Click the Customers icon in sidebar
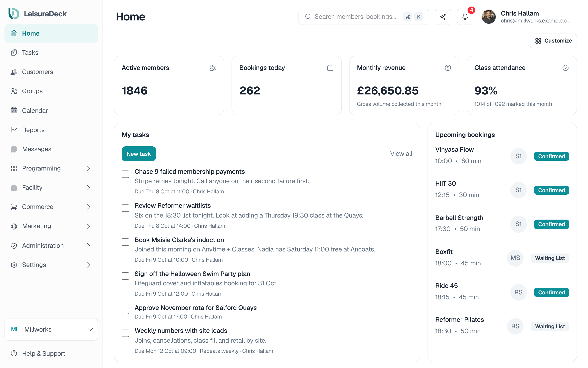This screenshot has height=368, width=588. (x=14, y=72)
